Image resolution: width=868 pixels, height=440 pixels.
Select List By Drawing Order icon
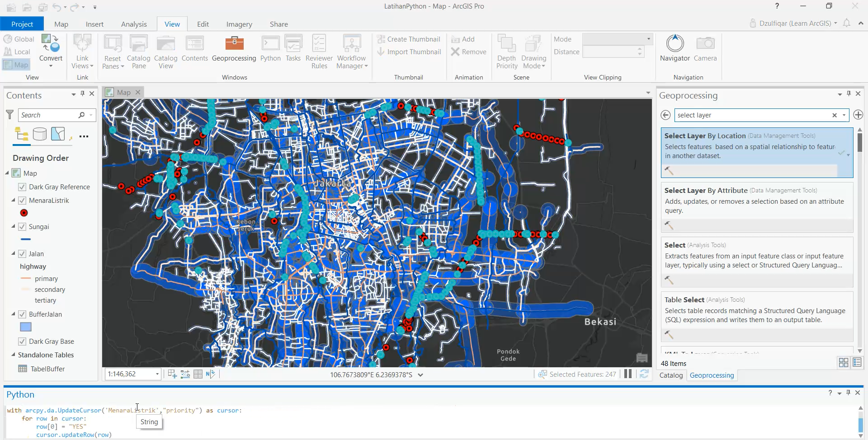[22, 135]
